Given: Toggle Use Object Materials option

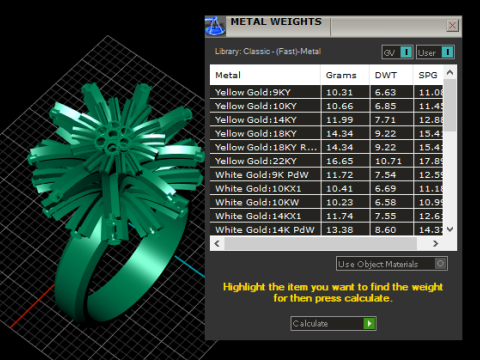Looking at the screenshot, I should pyautogui.click(x=392, y=264).
